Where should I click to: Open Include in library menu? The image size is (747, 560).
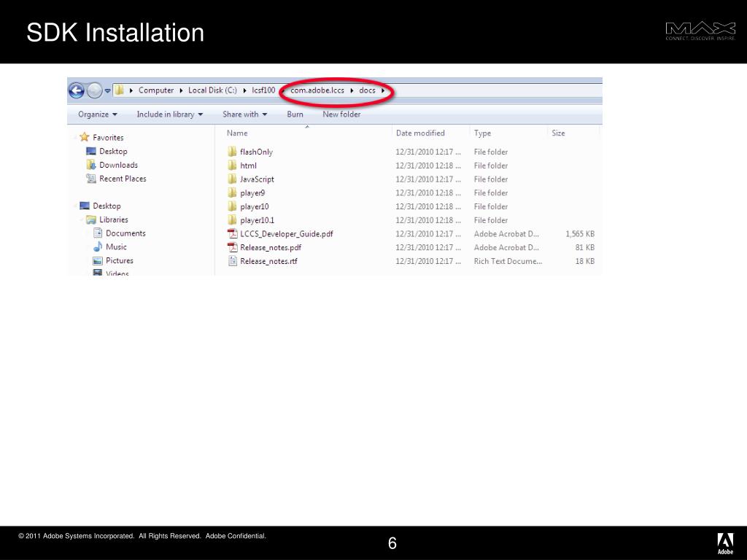pos(169,114)
